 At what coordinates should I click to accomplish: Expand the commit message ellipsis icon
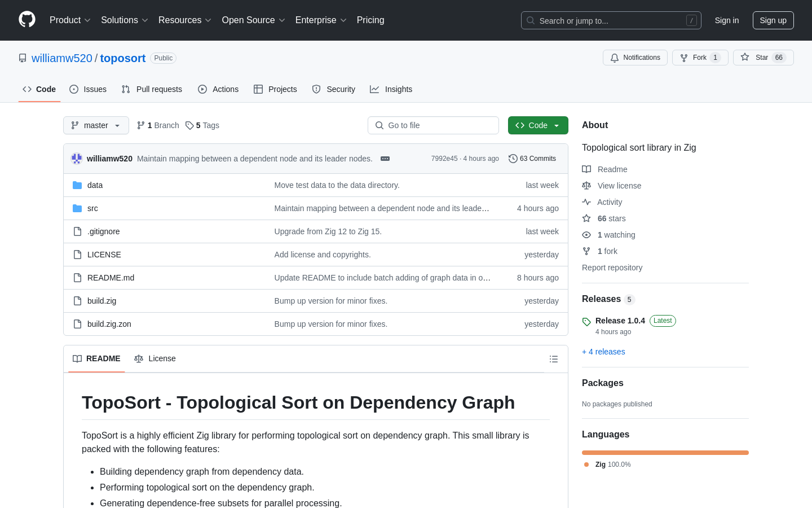tap(385, 159)
